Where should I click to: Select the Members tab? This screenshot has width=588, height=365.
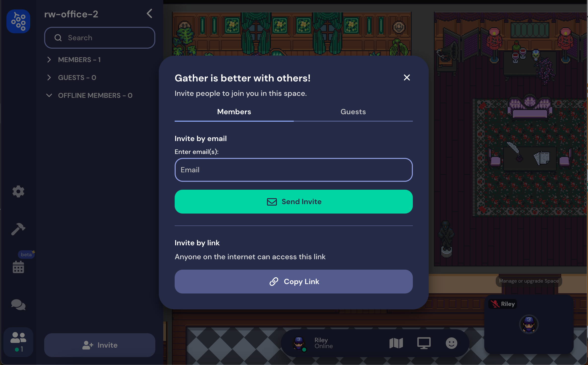click(233, 112)
